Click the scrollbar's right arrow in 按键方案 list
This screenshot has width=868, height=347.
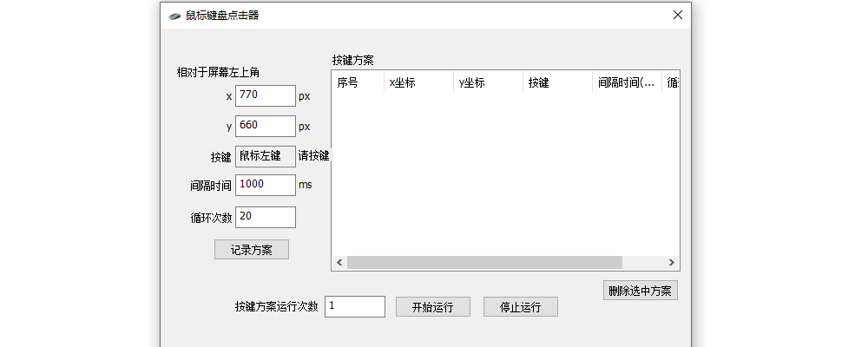pyautogui.click(x=671, y=263)
